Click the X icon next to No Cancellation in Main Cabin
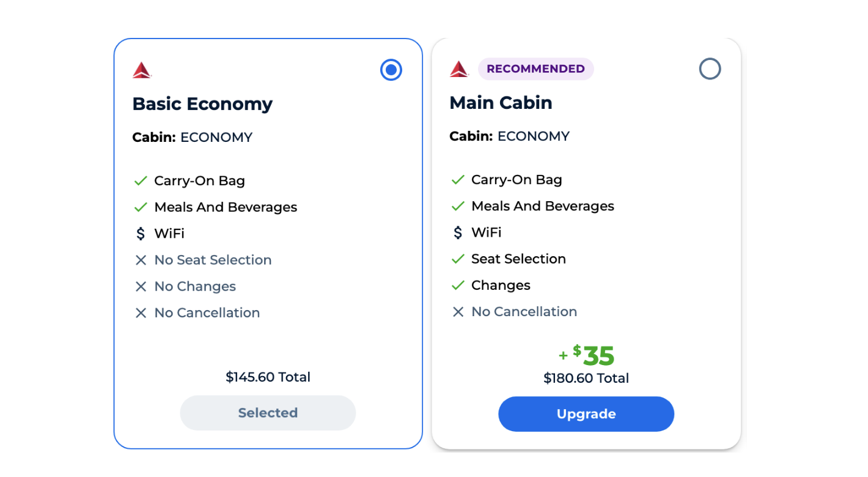The image size is (868, 477). coord(457,311)
